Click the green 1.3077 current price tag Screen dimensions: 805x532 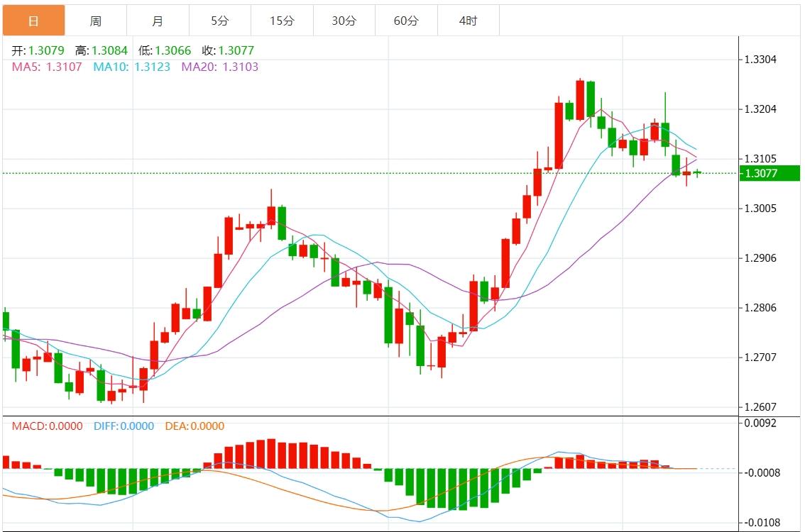coord(770,173)
